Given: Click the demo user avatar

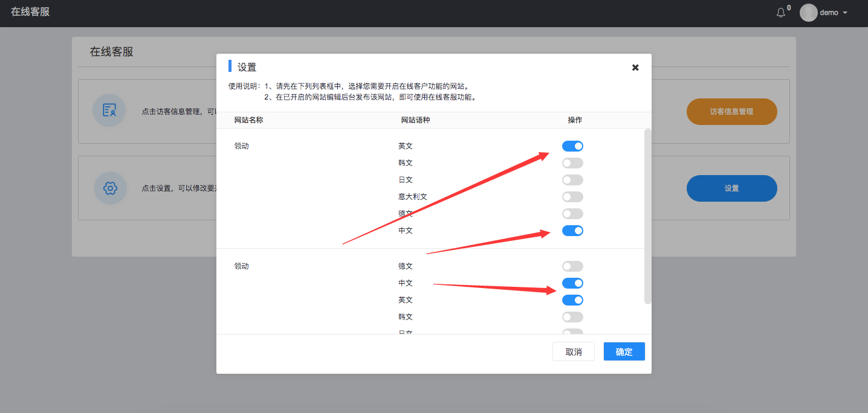Looking at the screenshot, I should (x=808, y=13).
